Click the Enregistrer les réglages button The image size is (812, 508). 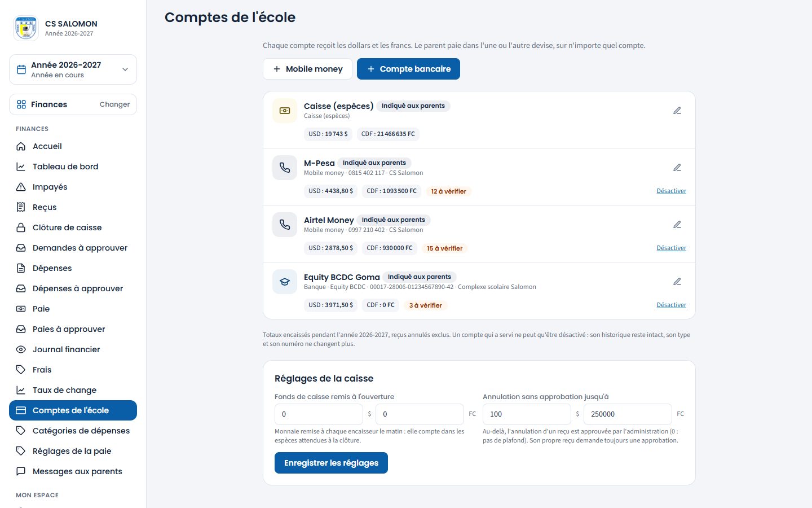click(x=331, y=463)
